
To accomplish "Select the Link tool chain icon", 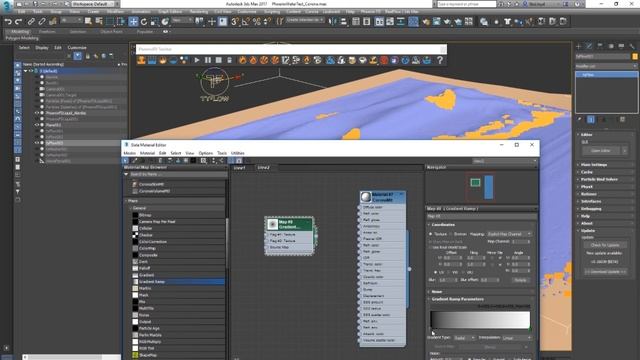I will [31, 22].
